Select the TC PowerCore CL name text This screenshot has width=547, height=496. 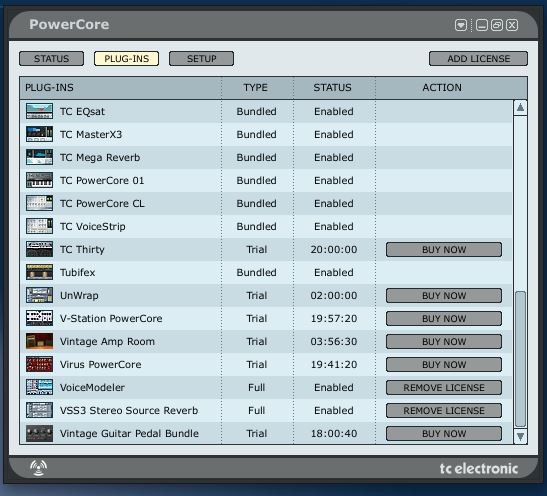[102, 203]
